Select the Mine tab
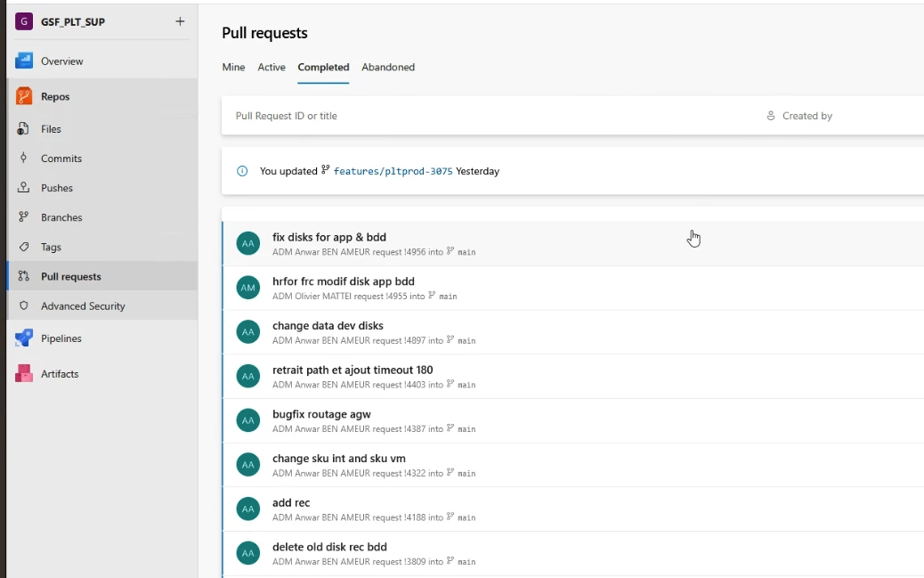The width and height of the screenshot is (924, 578). coord(233,68)
